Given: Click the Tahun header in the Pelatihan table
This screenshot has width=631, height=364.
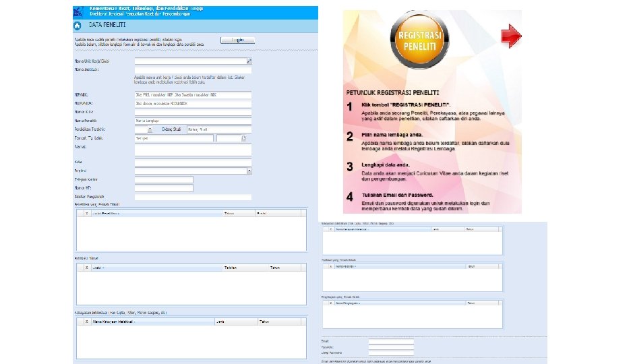Looking at the screenshot, I should [482, 266].
